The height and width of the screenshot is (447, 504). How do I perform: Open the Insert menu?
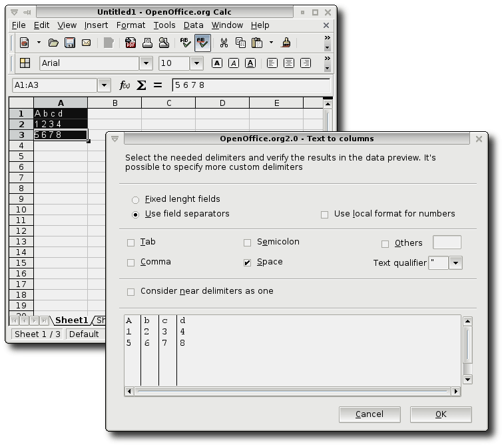point(96,25)
